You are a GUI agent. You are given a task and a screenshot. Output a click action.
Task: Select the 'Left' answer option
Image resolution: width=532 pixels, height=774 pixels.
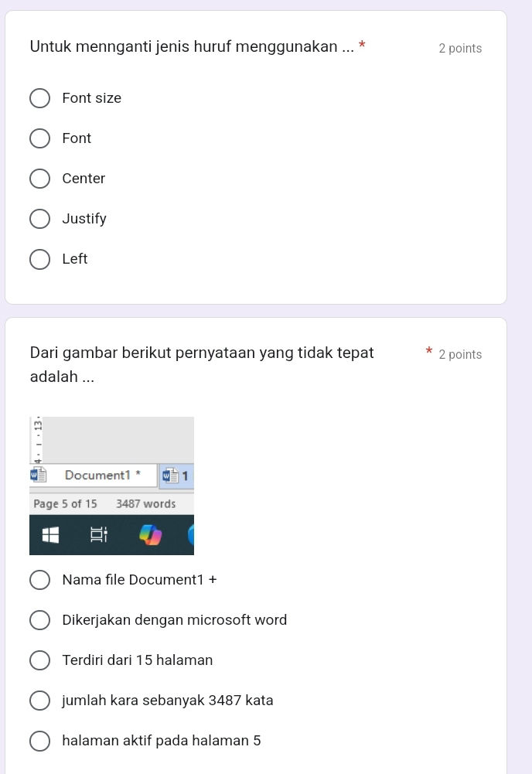coord(40,259)
